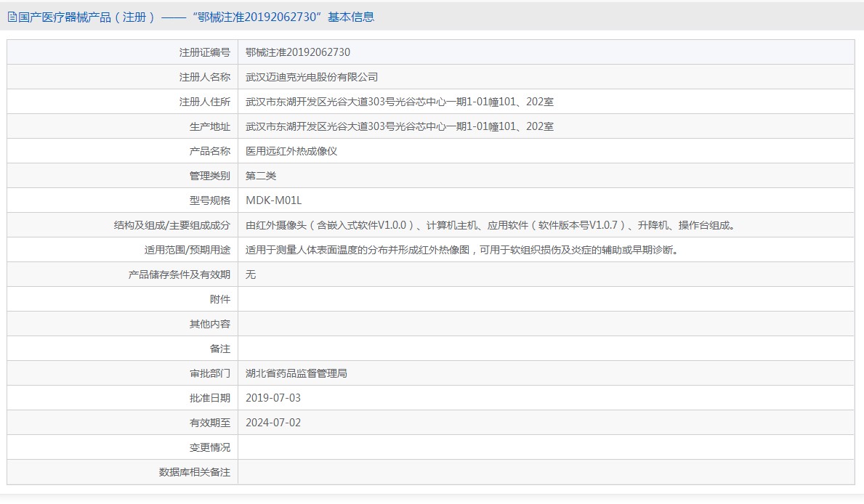Screen dimensions: 864x504
Task: Click the model value MDK-M01L
Action: 274,200
